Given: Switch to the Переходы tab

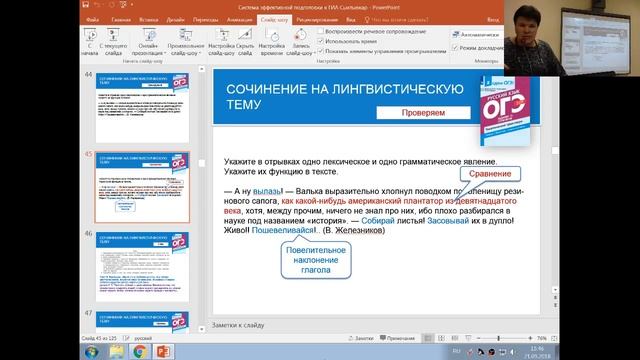Looking at the screenshot, I should pos(205,20).
